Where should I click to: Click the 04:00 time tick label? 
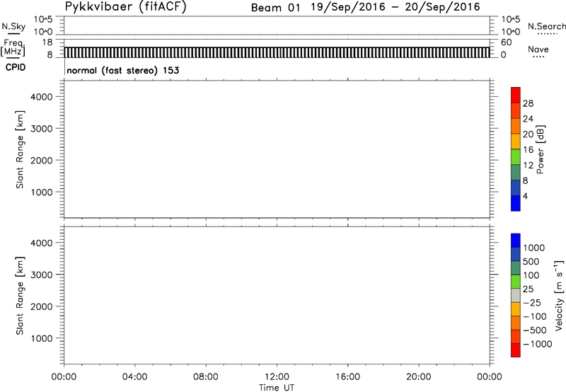134,377
